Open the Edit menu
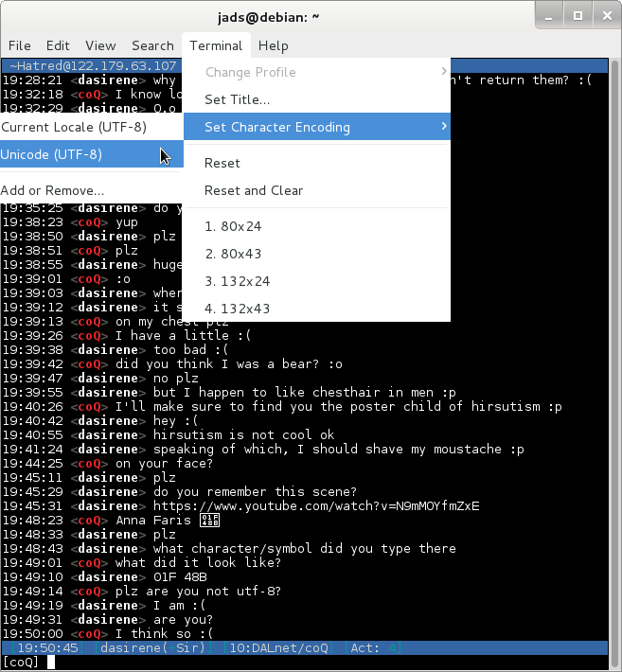The image size is (622, 672). click(x=58, y=45)
